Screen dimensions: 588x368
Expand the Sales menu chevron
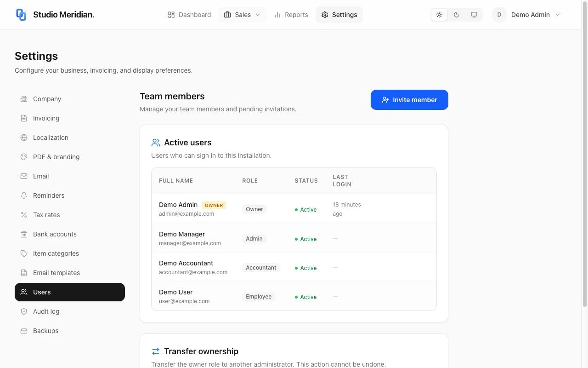pos(258,15)
